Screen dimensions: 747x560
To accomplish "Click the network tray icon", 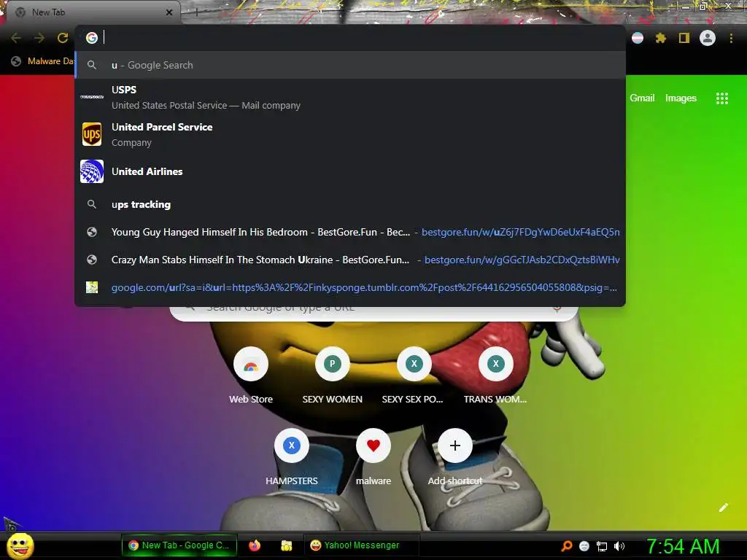I will click(x=602, y=546).
